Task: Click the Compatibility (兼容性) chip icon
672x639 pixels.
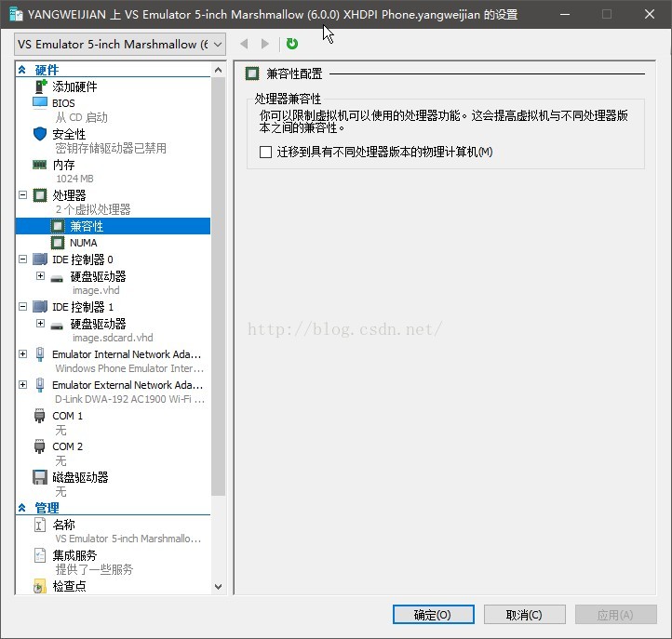Action: coord(58,226)
